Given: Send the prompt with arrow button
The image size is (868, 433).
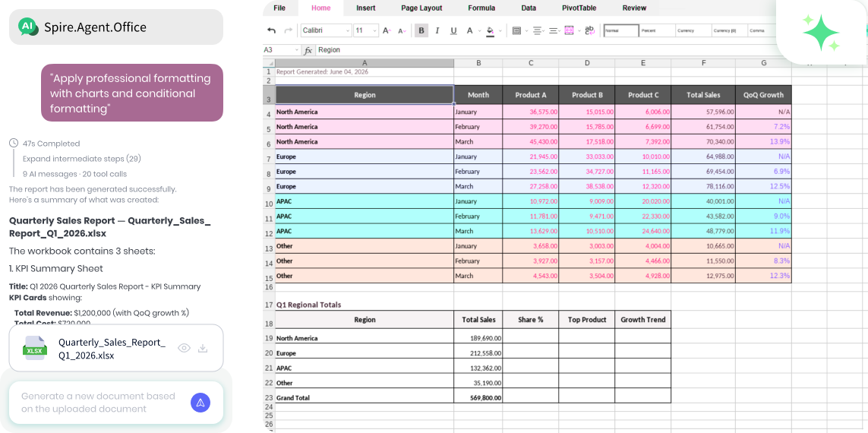Looking at the screenshot, I should click(x=200, y=403).
